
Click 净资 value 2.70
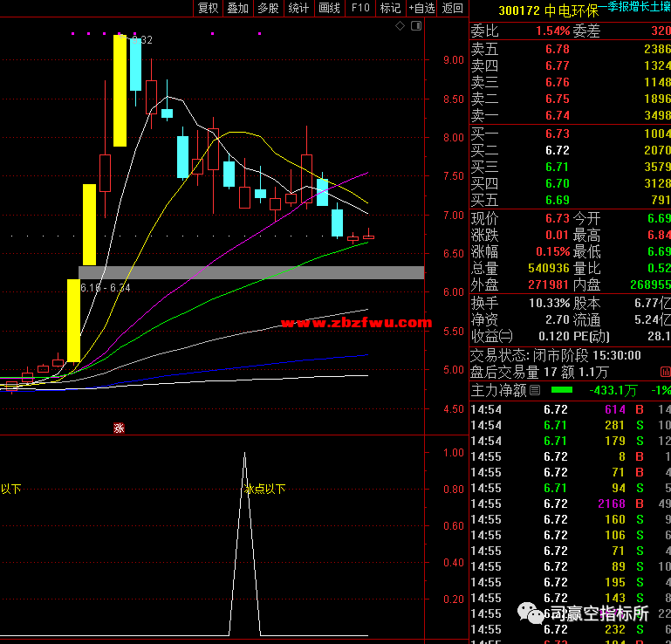[558, 319]
